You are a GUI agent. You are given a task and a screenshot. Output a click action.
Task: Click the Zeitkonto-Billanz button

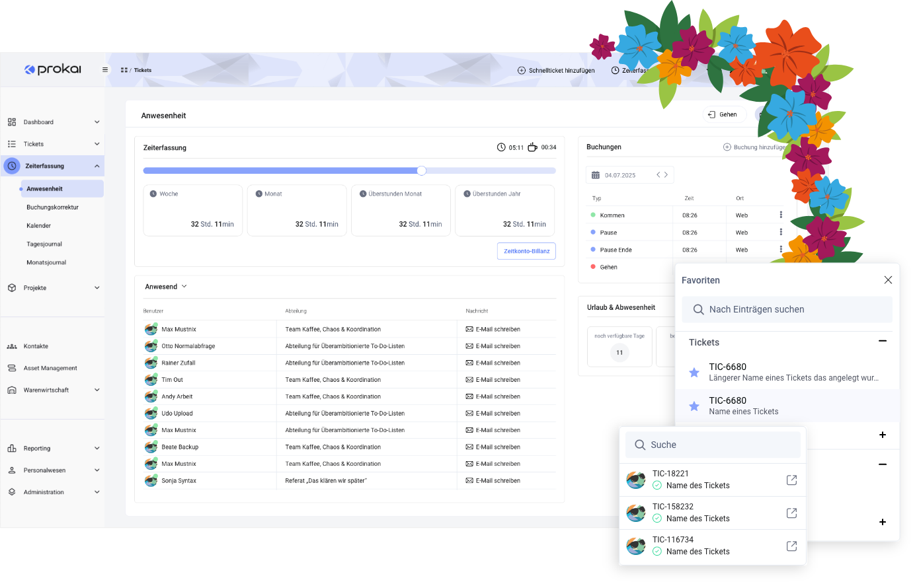click(526, 251)
